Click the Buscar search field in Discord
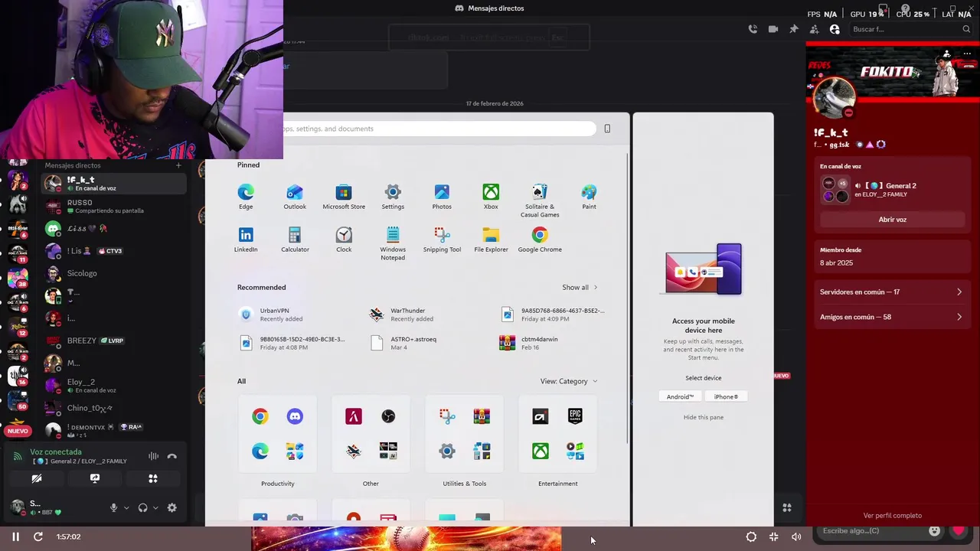Screen dimensions: 980x551 click(x=910, y=29)
